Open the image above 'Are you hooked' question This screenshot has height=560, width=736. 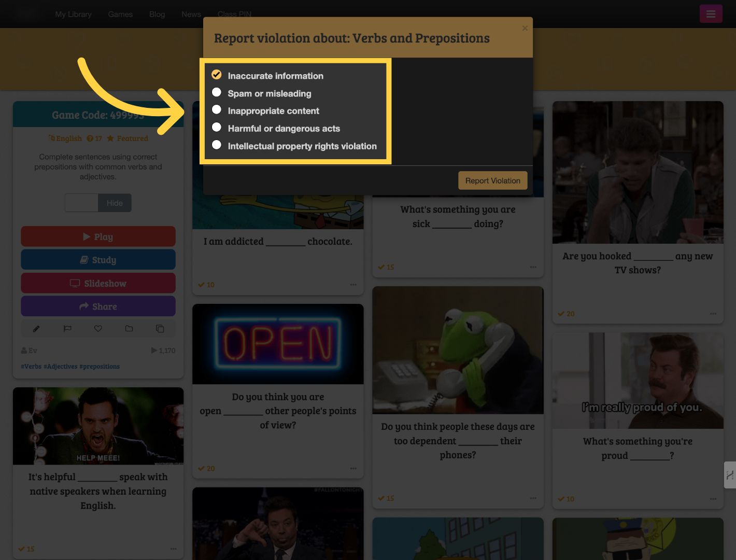point(638,172)
